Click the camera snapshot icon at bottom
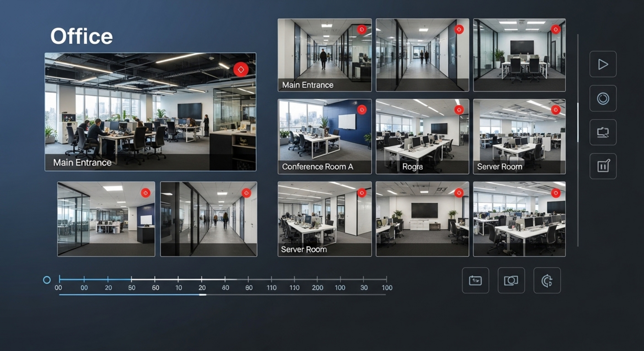The image size is (644, 351). tap(511, 280)
